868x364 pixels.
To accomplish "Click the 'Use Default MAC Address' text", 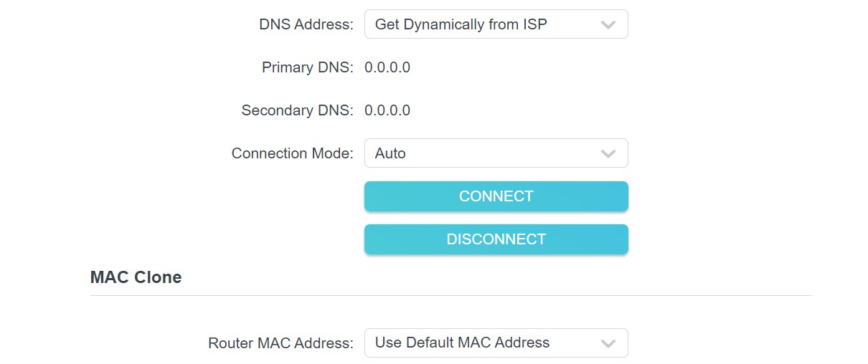I will 462,343.
